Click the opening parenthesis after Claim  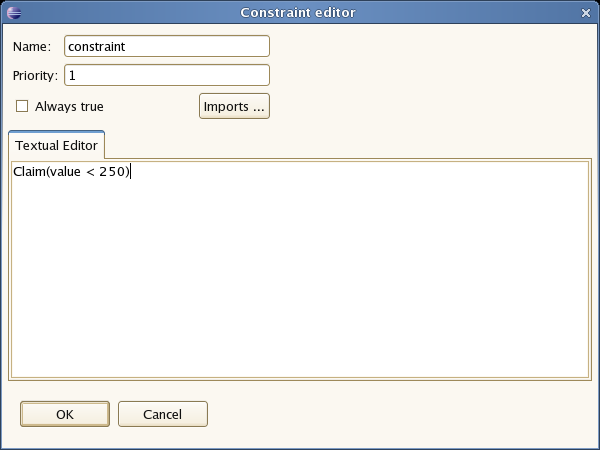[x=46, y=172]
